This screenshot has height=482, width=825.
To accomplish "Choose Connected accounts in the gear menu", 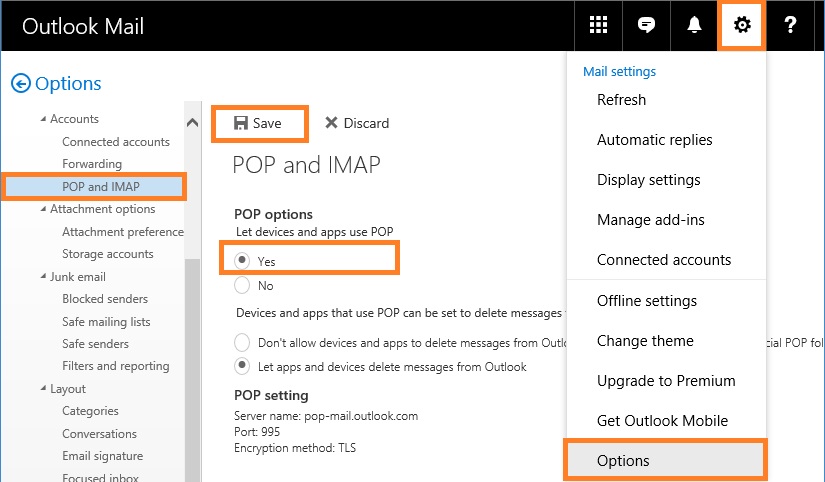I will (x=664, y=260).
